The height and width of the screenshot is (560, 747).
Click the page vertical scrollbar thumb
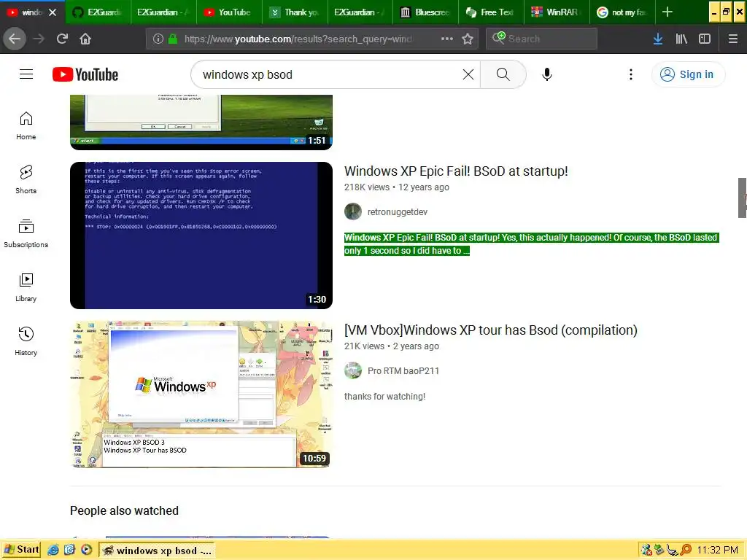click(742, 198)
